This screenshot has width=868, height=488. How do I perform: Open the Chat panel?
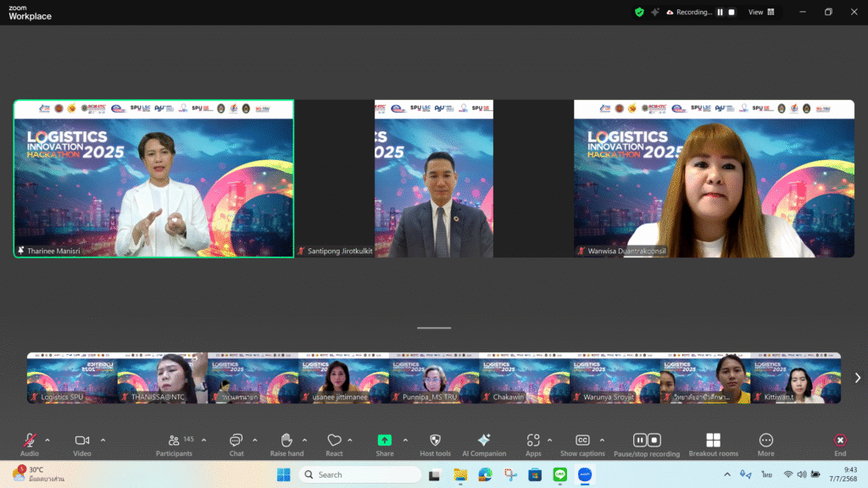(236, 444)
